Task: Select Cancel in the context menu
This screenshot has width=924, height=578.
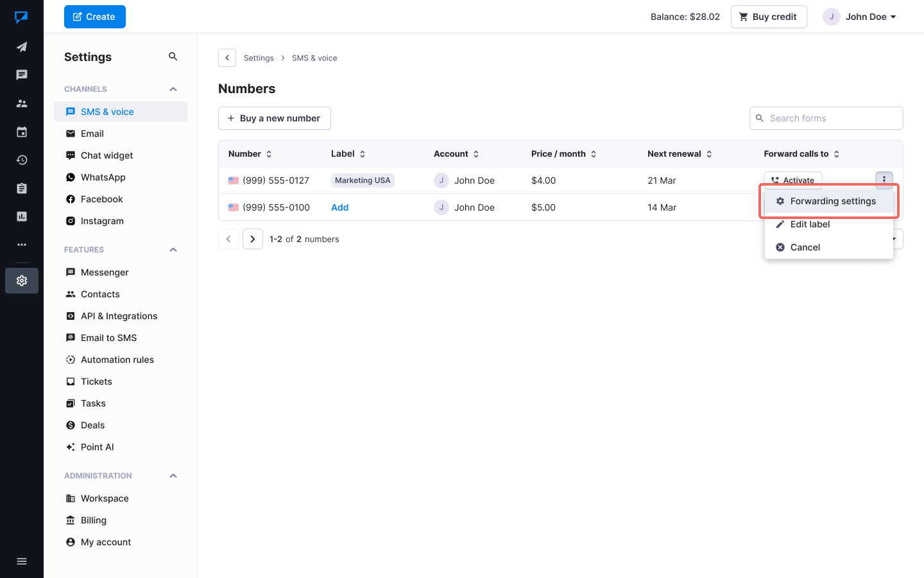Action: coord(805,247)
